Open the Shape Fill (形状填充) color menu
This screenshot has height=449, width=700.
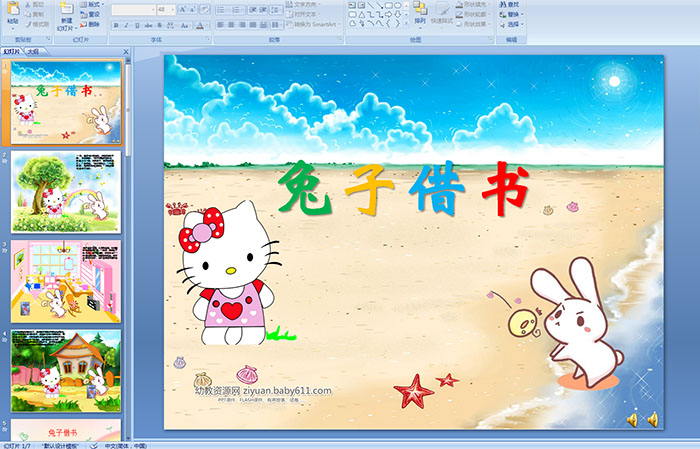coord(473,4)
